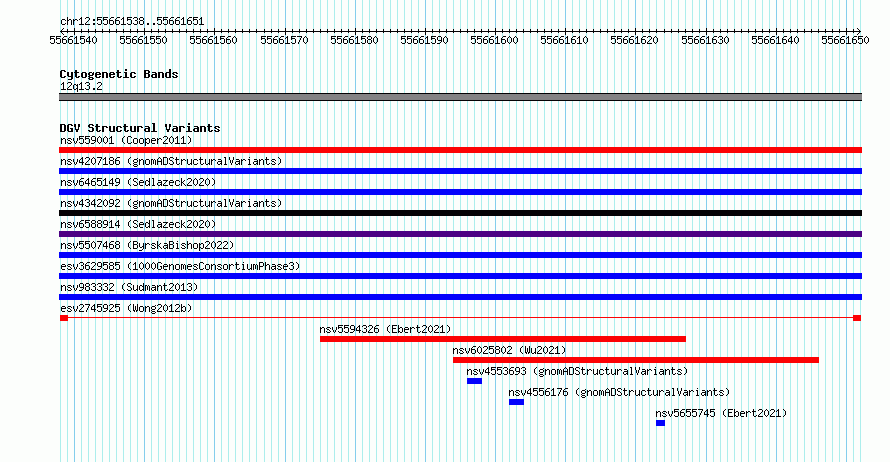Click the chr12:55661538..55661651 region label
Image resolution: width=890 pixels, height=462 pixels.
click(132, 21)
